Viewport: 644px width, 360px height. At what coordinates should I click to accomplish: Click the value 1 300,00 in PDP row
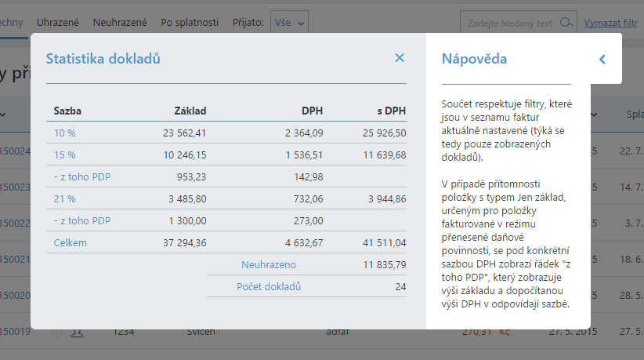pos(187,221)
